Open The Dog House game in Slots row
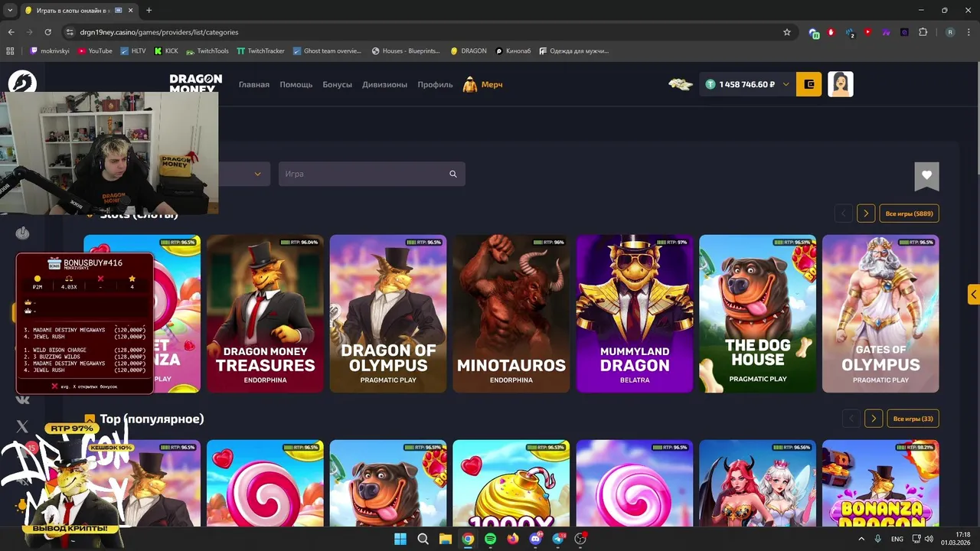Viewport: 980px width, 551px height. pos(758,314)
